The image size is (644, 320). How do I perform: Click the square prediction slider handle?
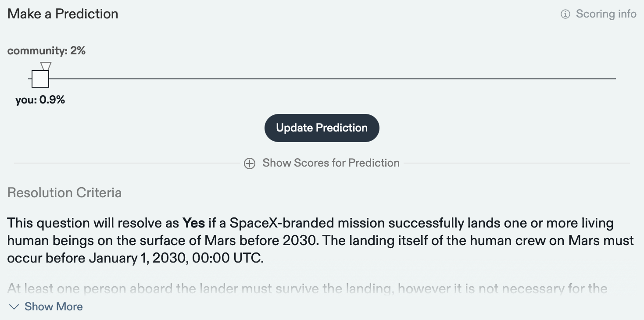40,79
